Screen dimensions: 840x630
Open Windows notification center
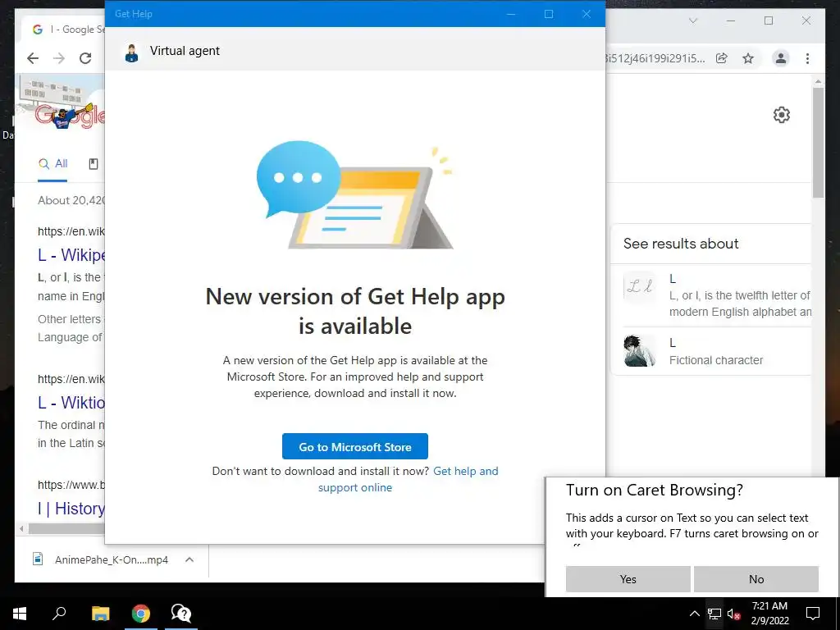point(813,614)
